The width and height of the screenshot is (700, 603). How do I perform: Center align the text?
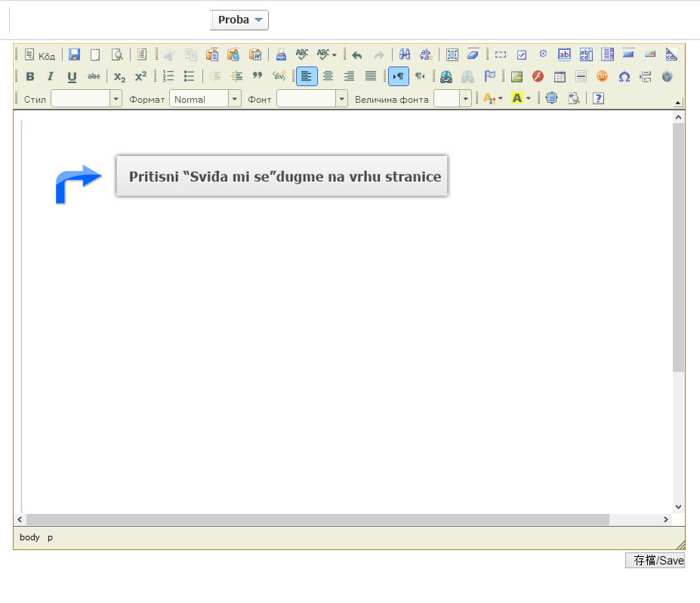click(328, 76)
